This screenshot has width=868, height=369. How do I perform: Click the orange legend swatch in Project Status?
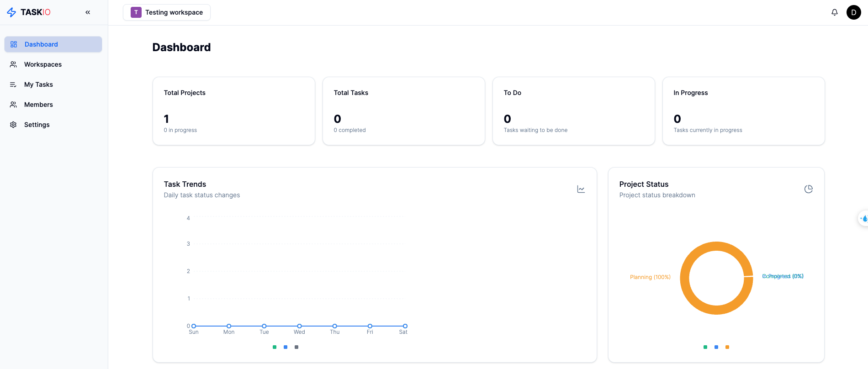(727, 347)
